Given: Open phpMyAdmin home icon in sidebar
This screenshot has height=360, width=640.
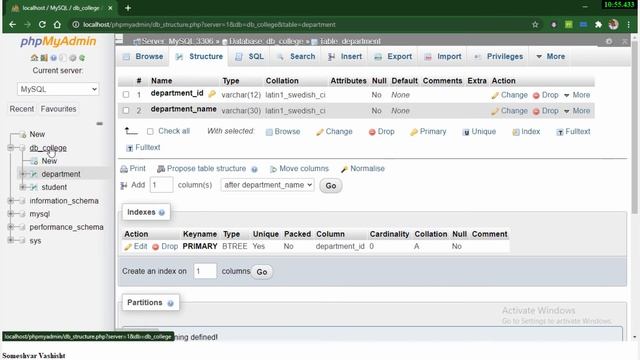Looking at the screenshot, I should [x=34, y=58].
